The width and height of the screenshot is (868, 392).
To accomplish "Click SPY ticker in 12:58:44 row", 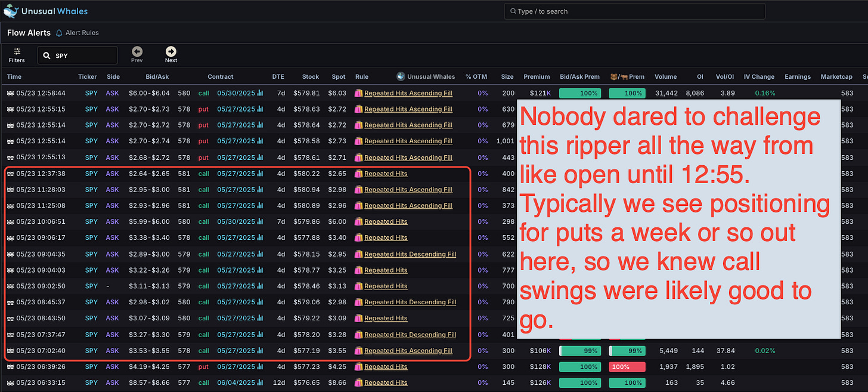I will click(91, 93).
